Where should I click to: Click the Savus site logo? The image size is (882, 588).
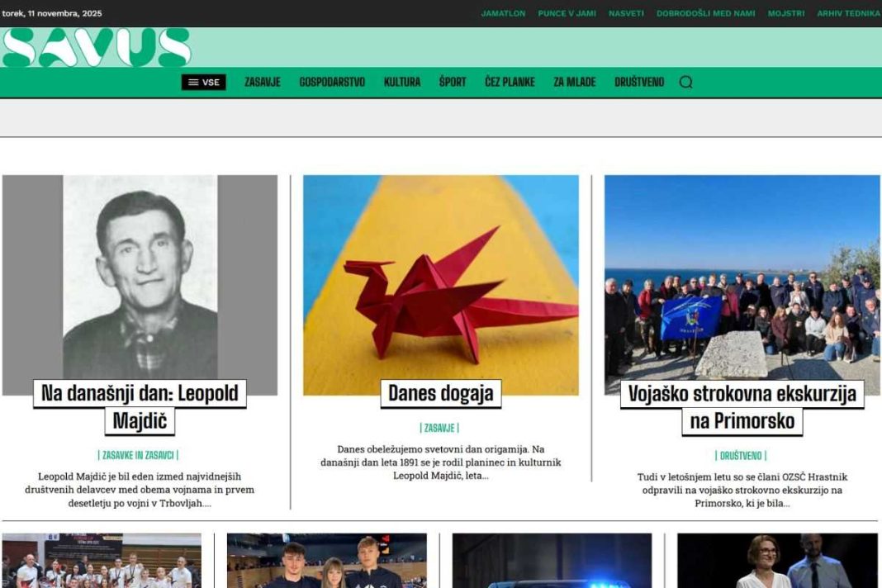click(96, 47)
